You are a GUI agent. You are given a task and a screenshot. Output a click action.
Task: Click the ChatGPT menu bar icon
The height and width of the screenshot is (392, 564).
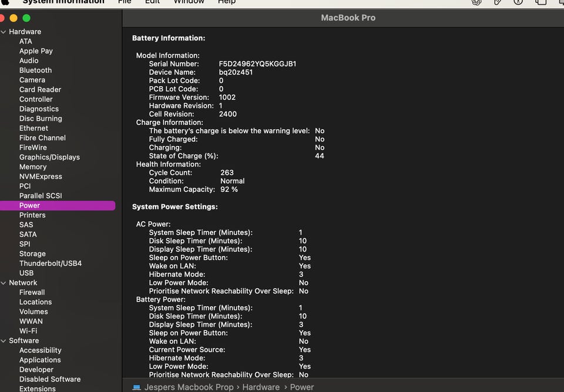click(477, 2)
